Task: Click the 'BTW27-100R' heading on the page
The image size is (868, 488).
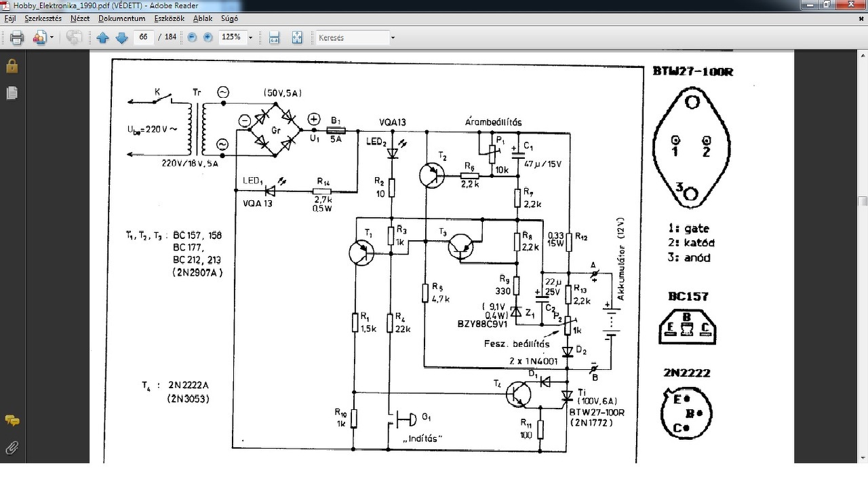Action: tap(692, 71)
